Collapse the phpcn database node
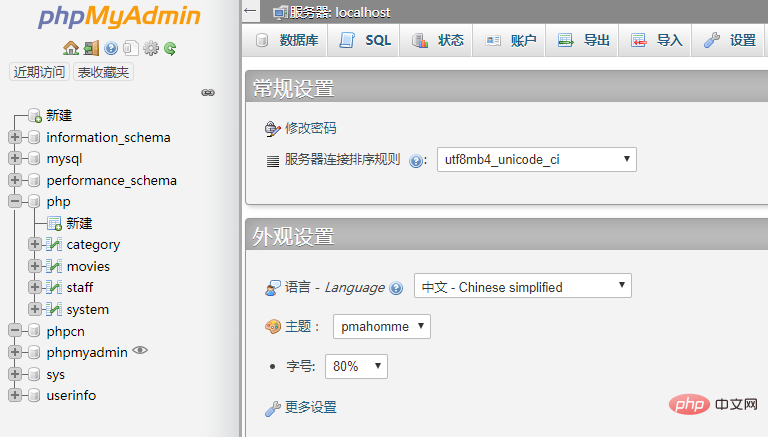Screen dimensions: 768x437 (x=15, y=330)
